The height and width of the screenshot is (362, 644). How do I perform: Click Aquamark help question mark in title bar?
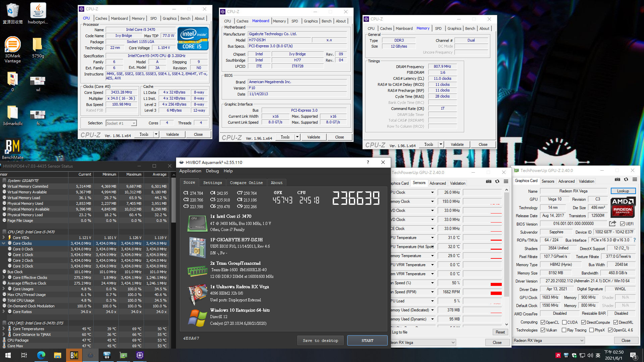coord(368,162)
